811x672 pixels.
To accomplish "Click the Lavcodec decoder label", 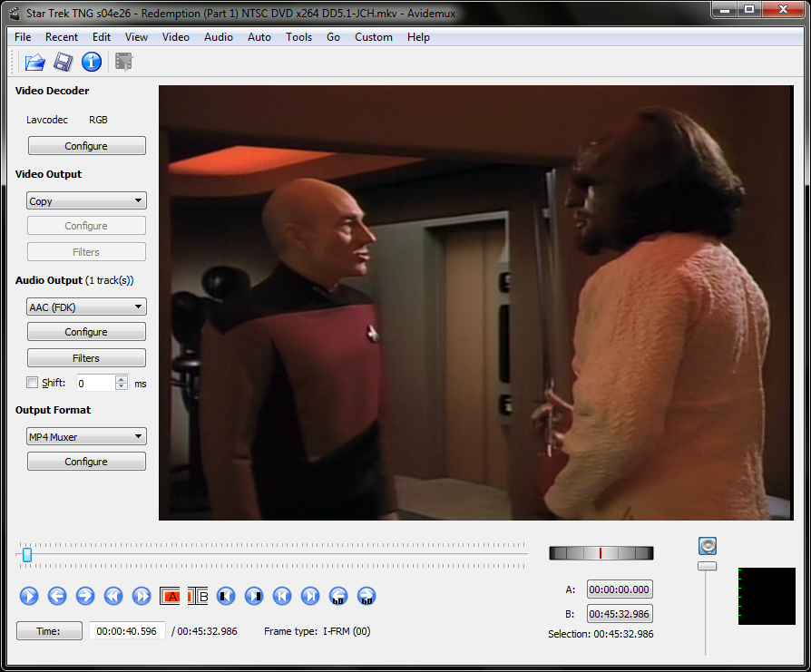I will 47,120.
